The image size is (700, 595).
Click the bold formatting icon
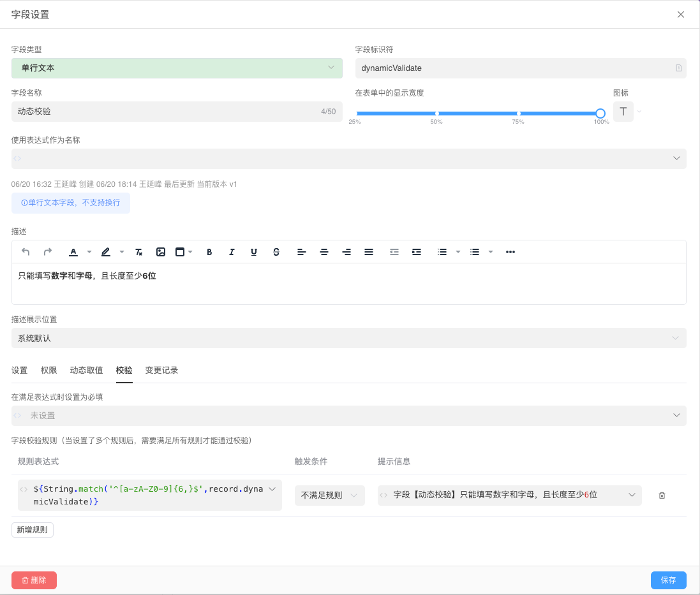click(x=209, y=252)
